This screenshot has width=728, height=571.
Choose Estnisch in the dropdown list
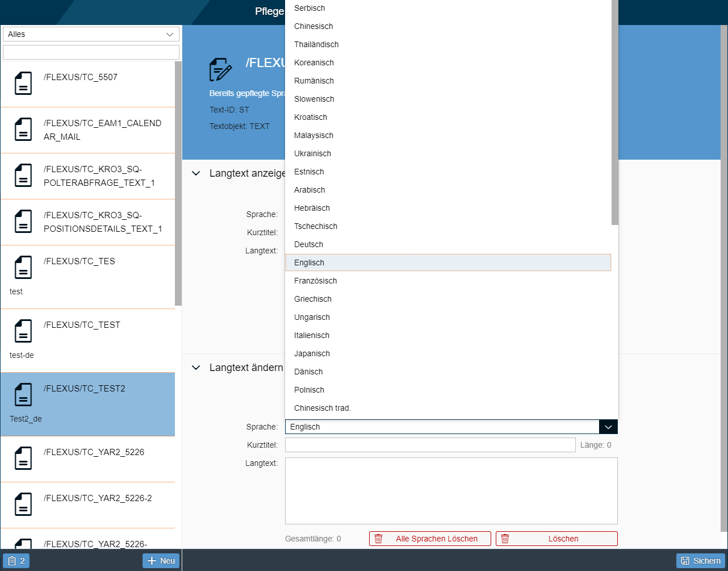448,172
